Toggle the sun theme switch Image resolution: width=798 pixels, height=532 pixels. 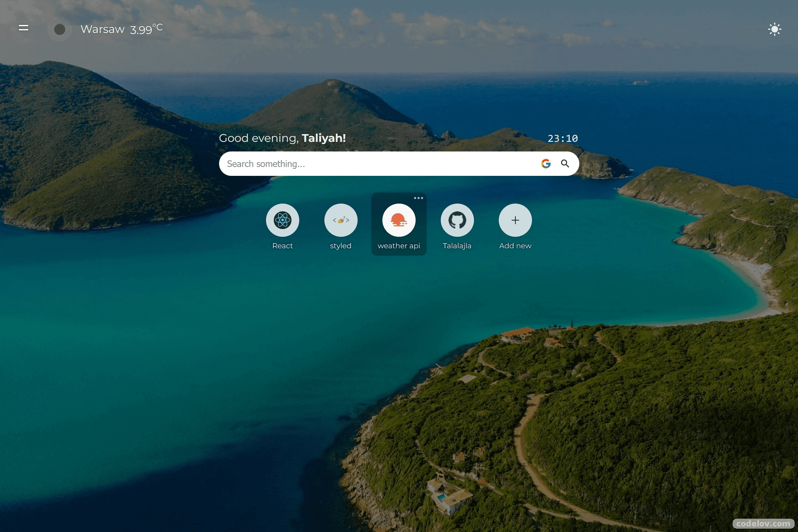pyautogui.click(x=774, y=29)
